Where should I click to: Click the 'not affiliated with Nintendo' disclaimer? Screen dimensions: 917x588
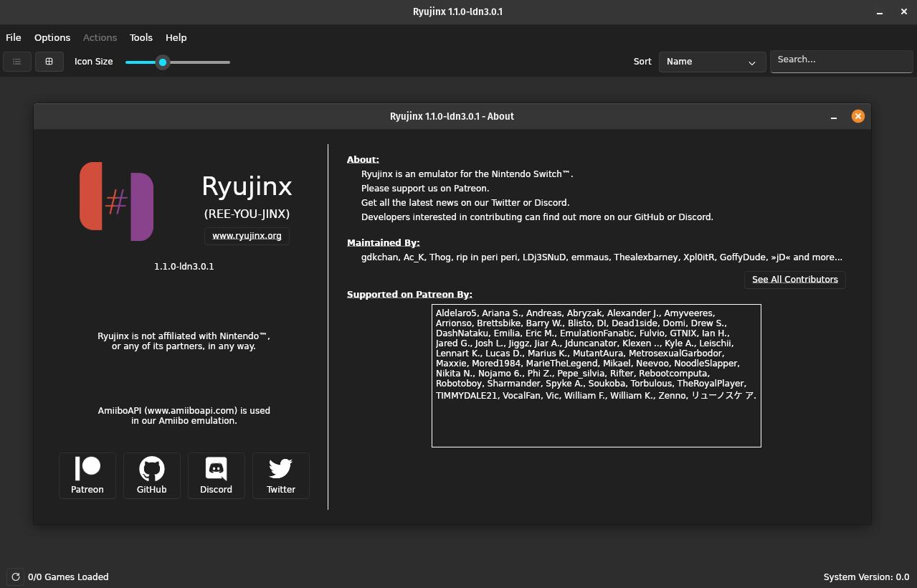pos(184,341)
